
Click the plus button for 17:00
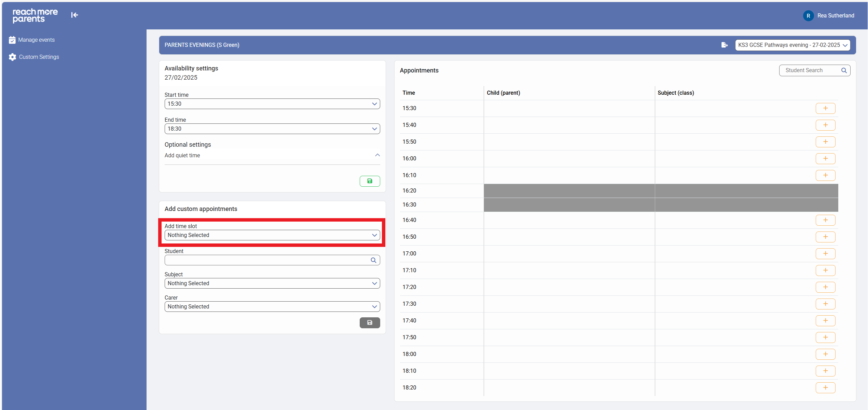[825, 254]
